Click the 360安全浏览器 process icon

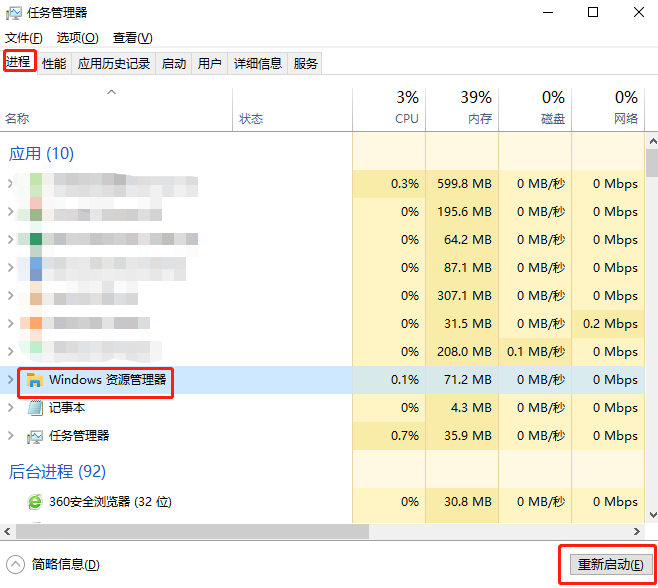click(x=35, y=502)
